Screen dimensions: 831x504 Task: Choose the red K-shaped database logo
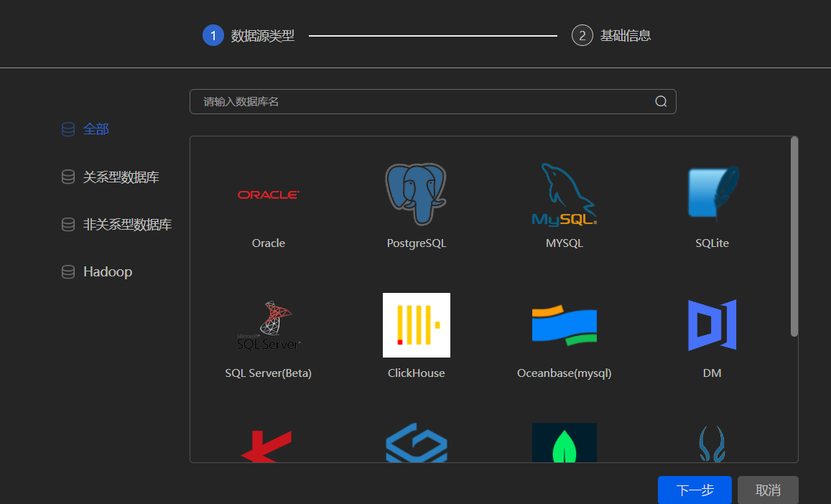tap(266, 446)
